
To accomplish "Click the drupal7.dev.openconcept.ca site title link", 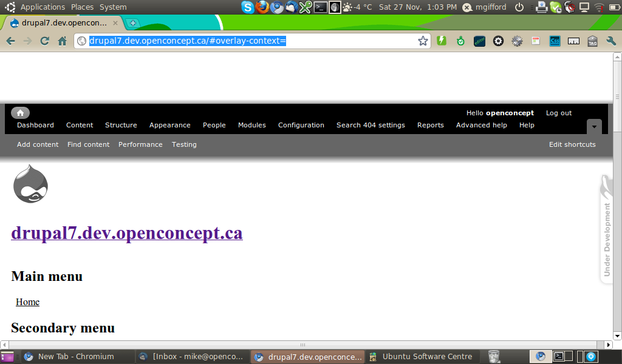I will point(127,233).
